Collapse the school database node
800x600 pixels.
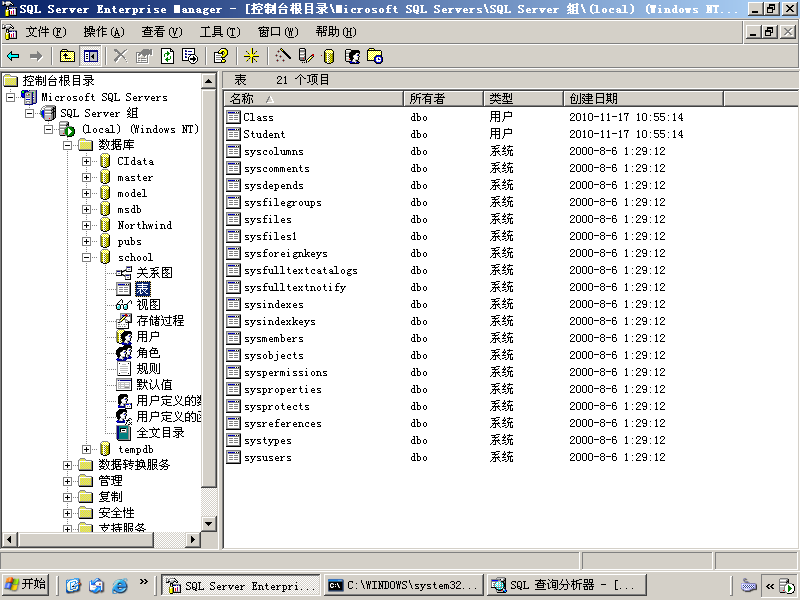click(86, 258)
